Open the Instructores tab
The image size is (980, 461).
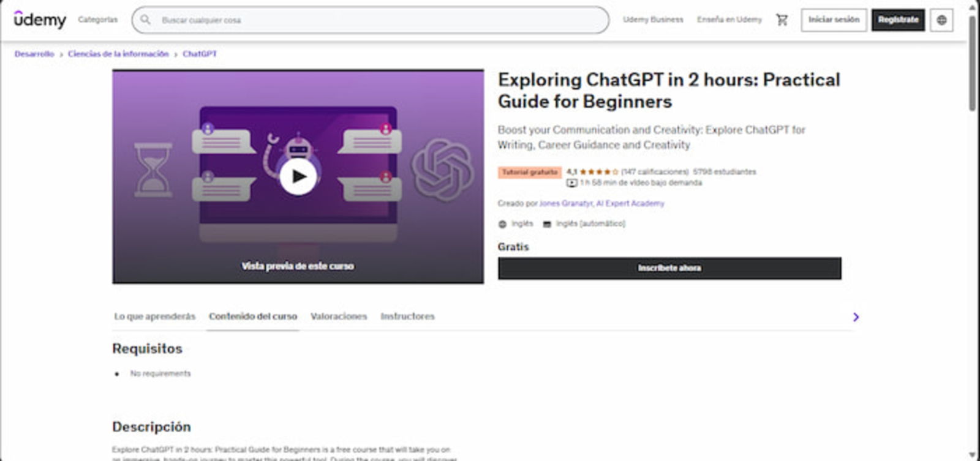coord(407,317)
